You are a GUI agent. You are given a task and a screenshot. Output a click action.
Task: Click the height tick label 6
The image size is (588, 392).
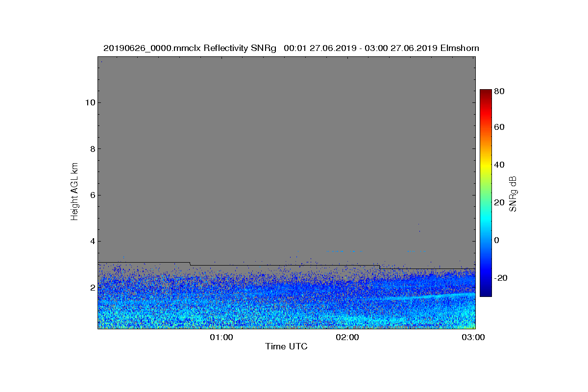92,195
